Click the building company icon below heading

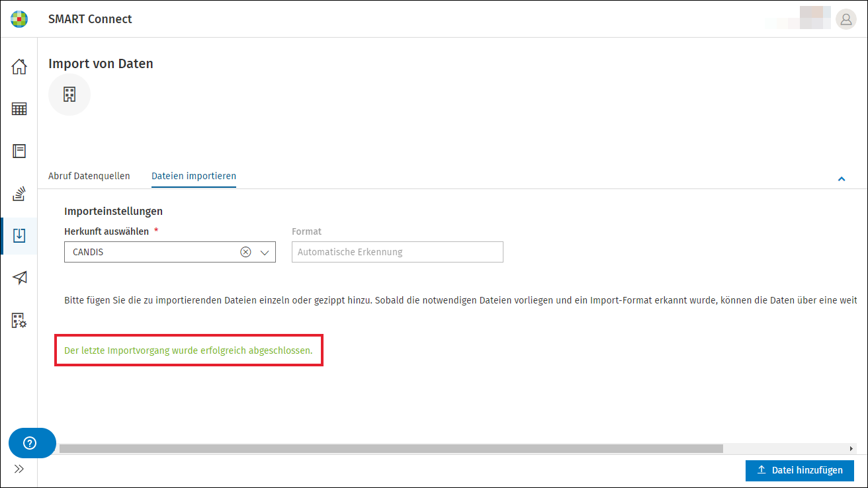tap(69, 95)
